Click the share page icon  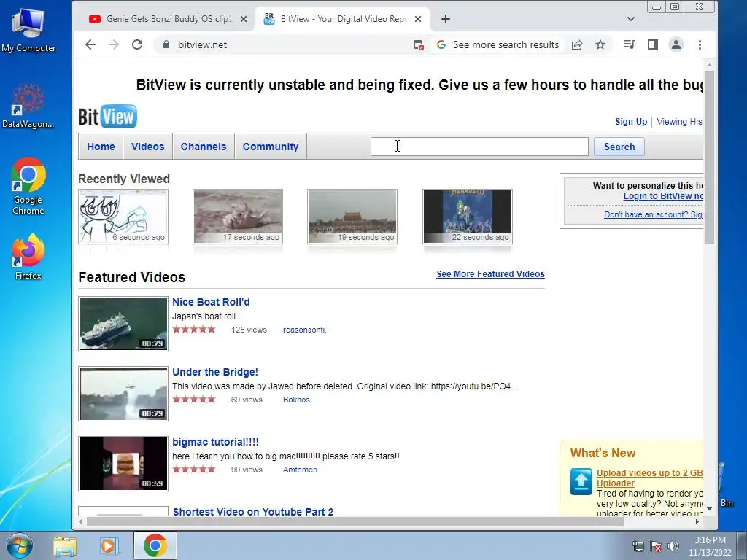click(x=577, y=44)
